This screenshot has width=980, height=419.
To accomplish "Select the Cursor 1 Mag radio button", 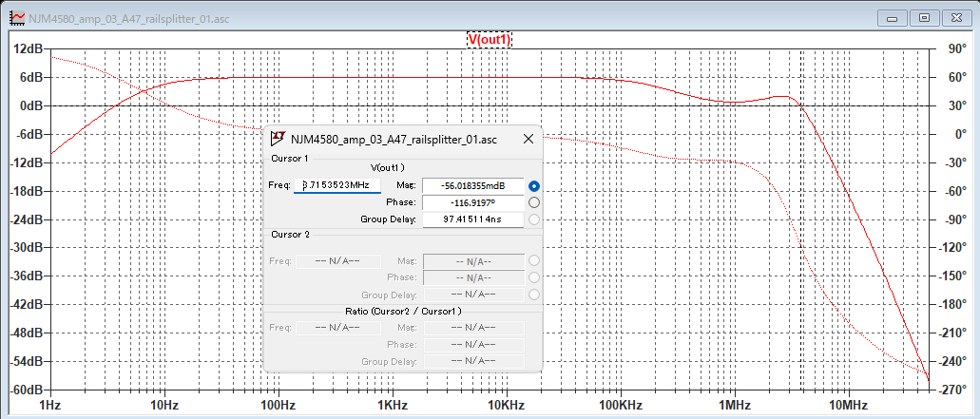I will tap(534, 185).
